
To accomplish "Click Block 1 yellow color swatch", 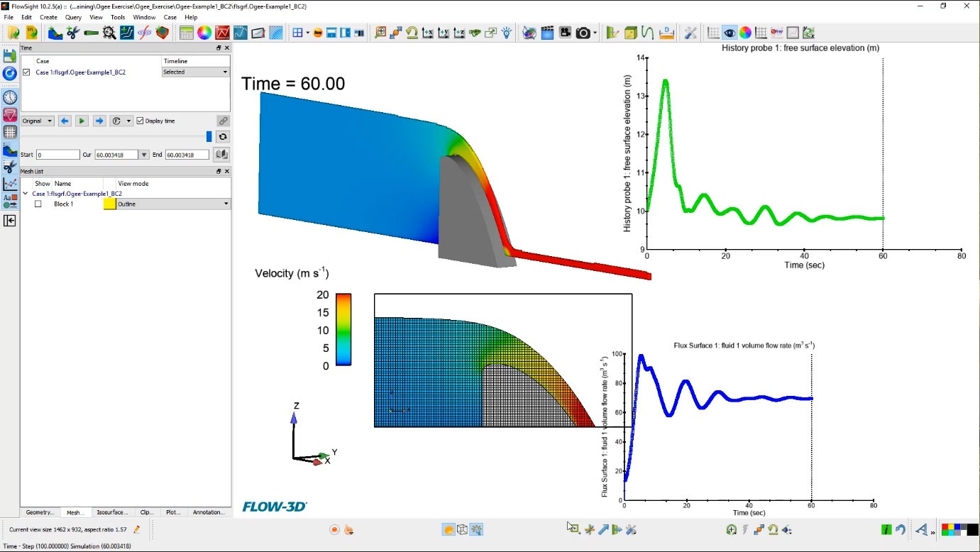I will click(x=110, y=204).
